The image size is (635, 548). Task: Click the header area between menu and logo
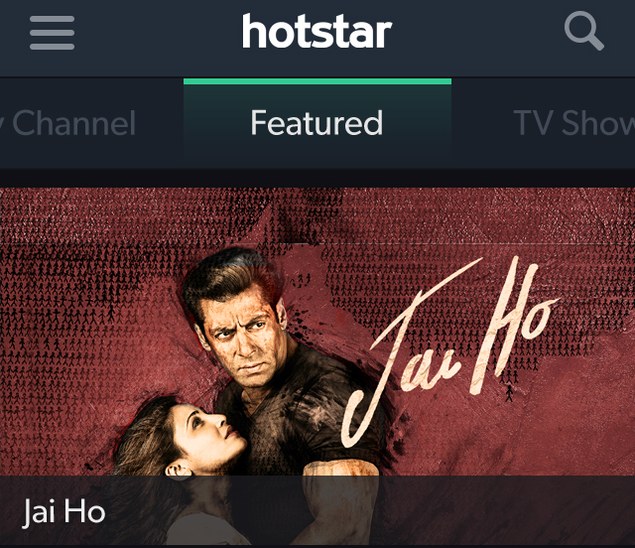coord(158,32)
